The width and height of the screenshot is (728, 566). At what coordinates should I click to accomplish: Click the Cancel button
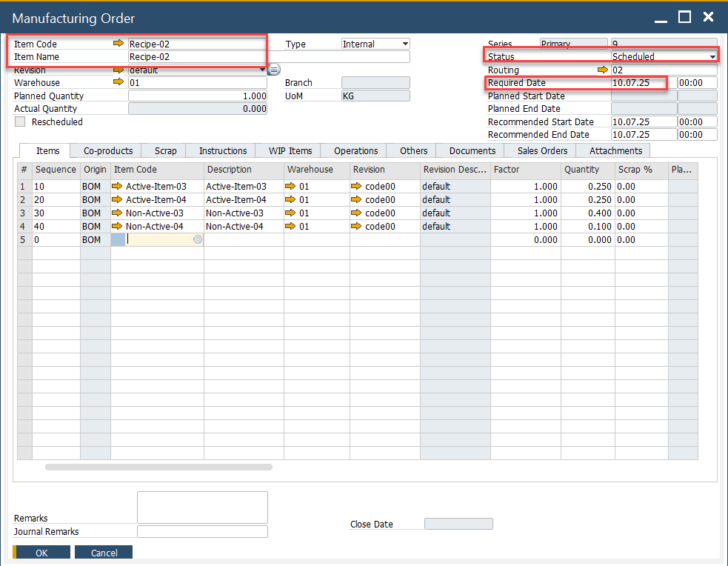click(104, 553)
